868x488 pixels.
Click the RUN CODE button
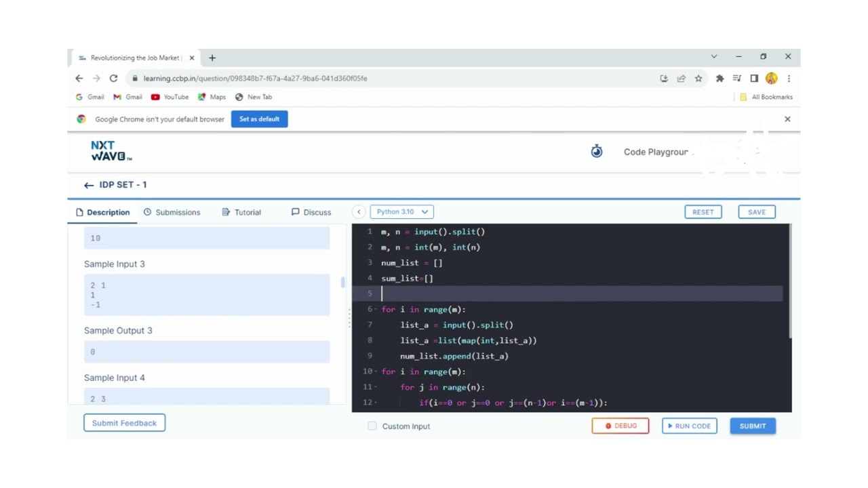click(690, 426)
